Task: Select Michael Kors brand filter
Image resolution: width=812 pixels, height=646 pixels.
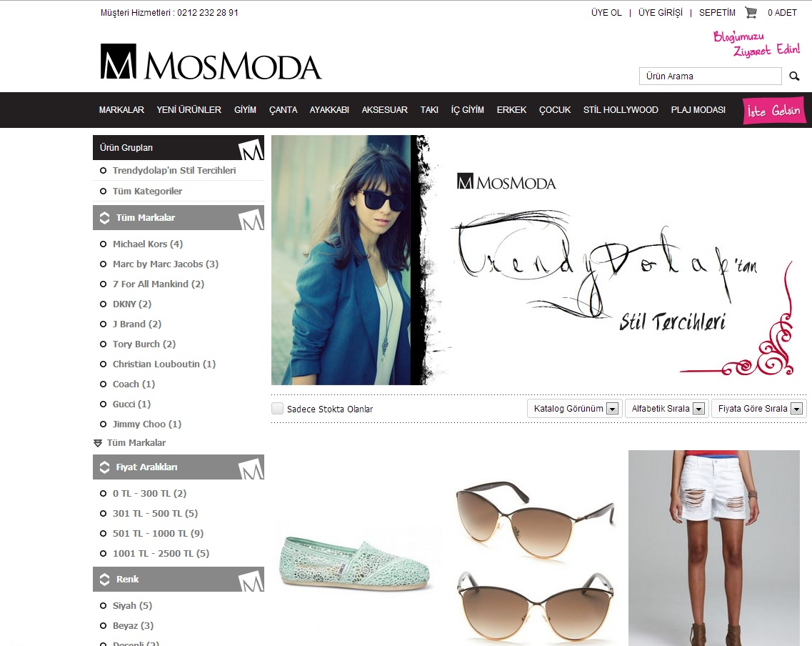Action: 148,244
